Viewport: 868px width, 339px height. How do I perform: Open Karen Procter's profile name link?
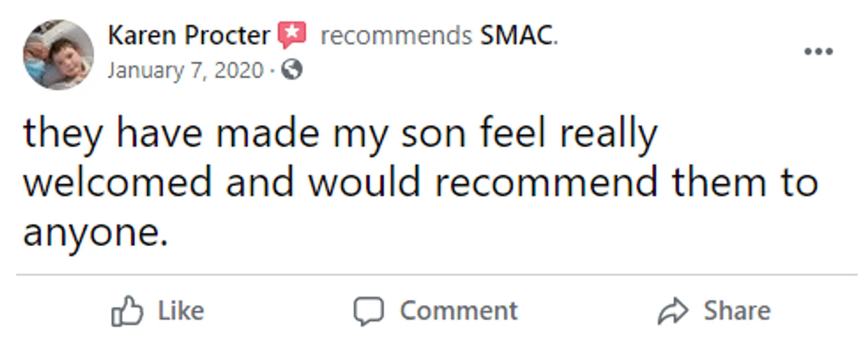[189, 35]
